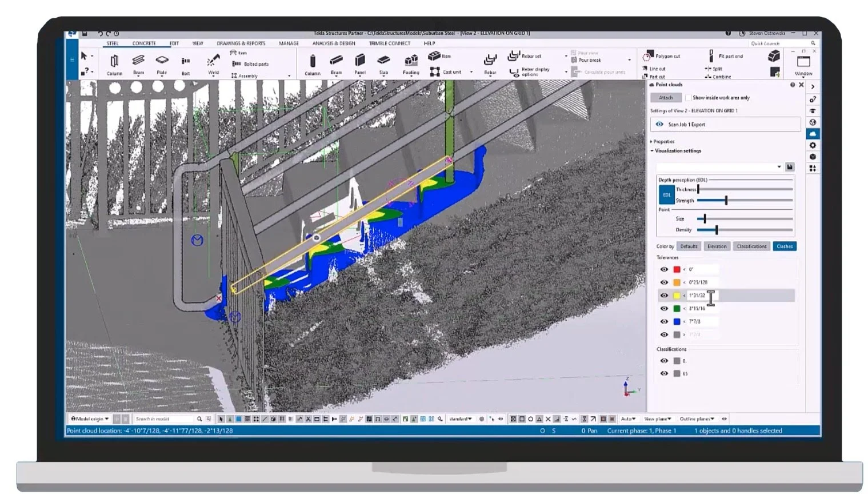Screen dimensions: 868x502
Task: Hide the orange 0"25/128 tolerance
Action: pos(664,282)
